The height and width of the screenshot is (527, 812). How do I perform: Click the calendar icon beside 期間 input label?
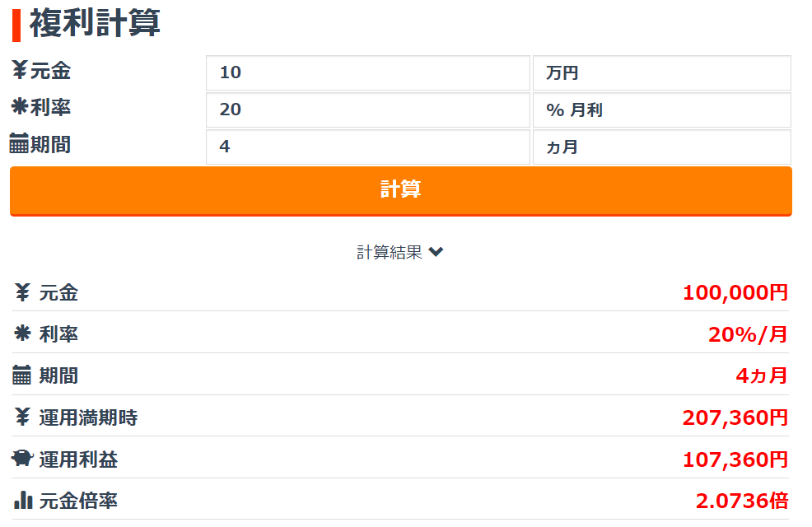click(19, 143)
